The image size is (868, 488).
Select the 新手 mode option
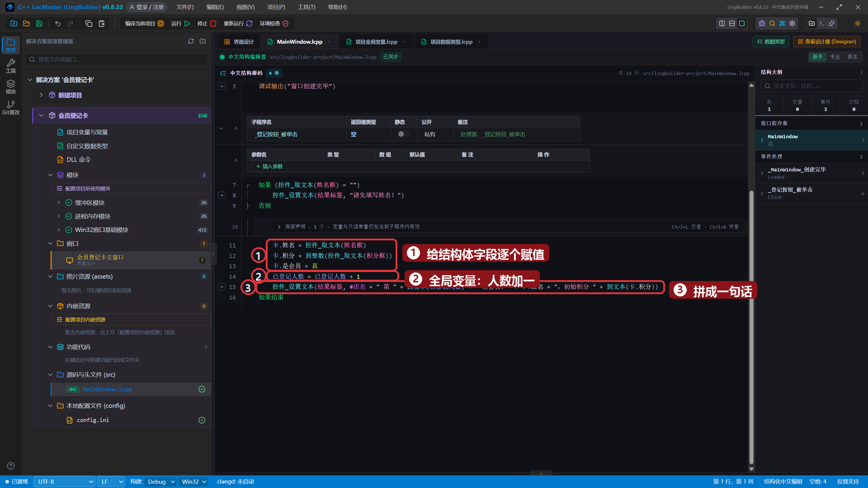point(817,57)
